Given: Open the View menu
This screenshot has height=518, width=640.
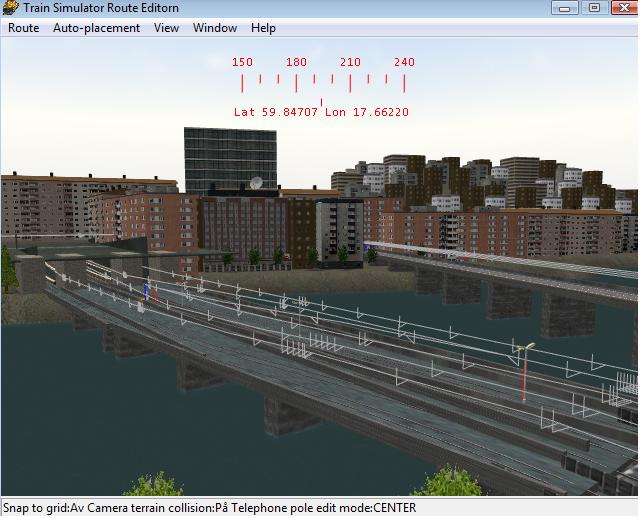Looking at the screenshot, I should click(166, 28).
